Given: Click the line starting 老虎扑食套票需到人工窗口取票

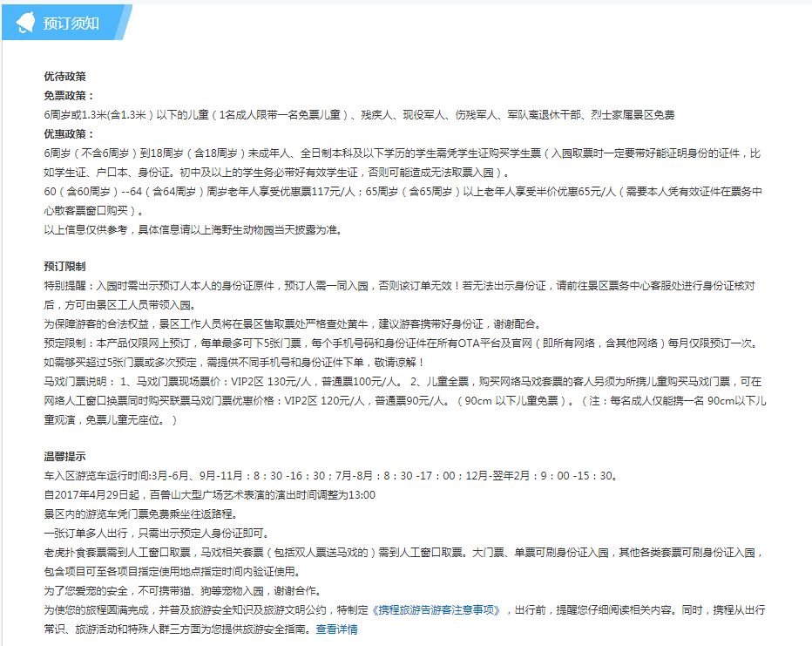Looking at the screenshot, I should 404,553.
